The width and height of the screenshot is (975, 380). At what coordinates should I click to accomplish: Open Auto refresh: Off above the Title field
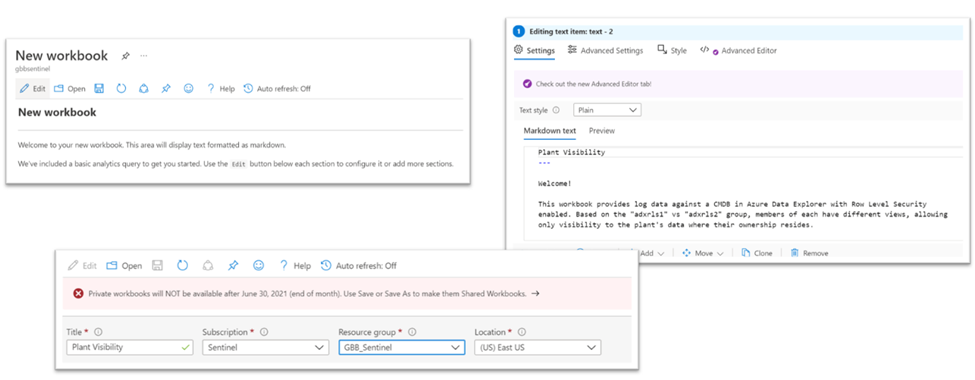(x=359, y=266)
